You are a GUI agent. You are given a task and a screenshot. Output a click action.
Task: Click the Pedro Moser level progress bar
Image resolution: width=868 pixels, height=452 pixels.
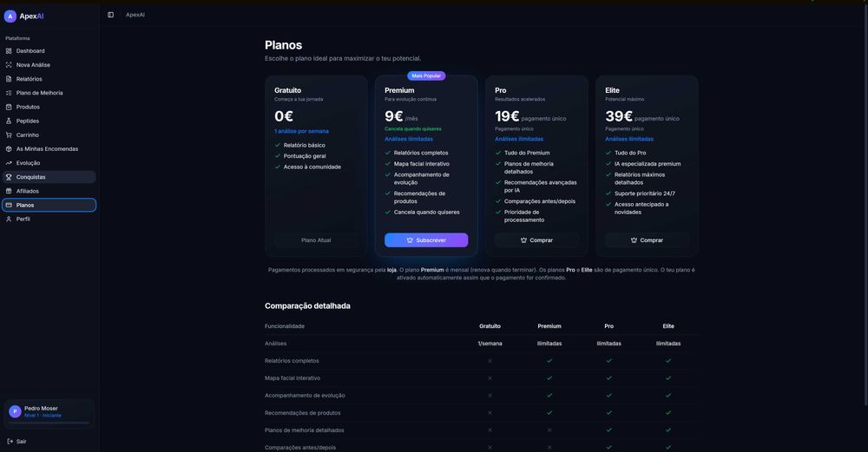pos(49,423)
